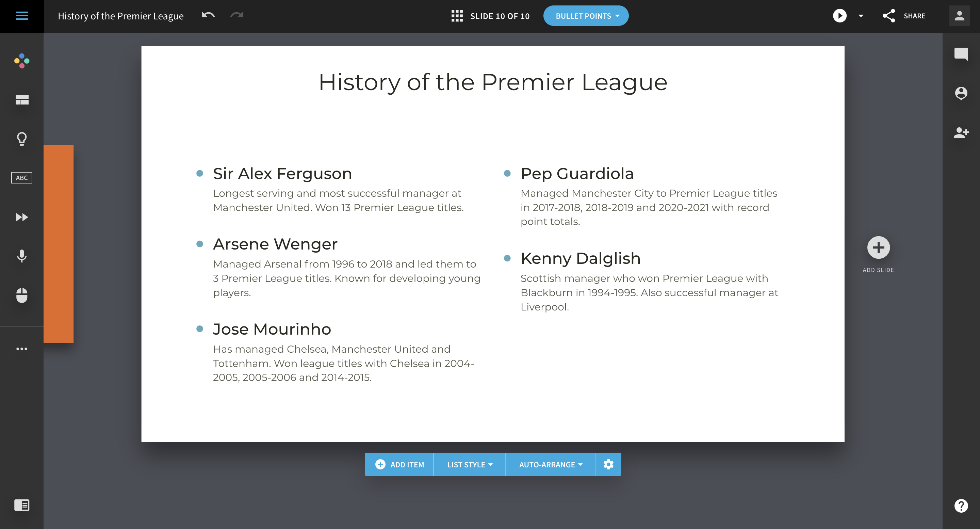Open the comments panel icon
This screenshot has height=529, width=980.
pyautogui.click(x=961, y=54)
